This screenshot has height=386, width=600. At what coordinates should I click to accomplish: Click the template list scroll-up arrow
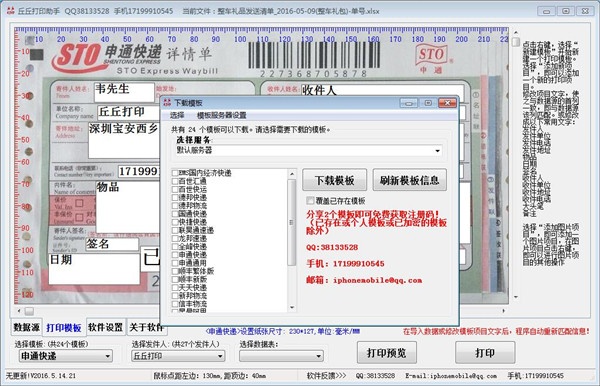pyautogui.click(x=292, y=174)
